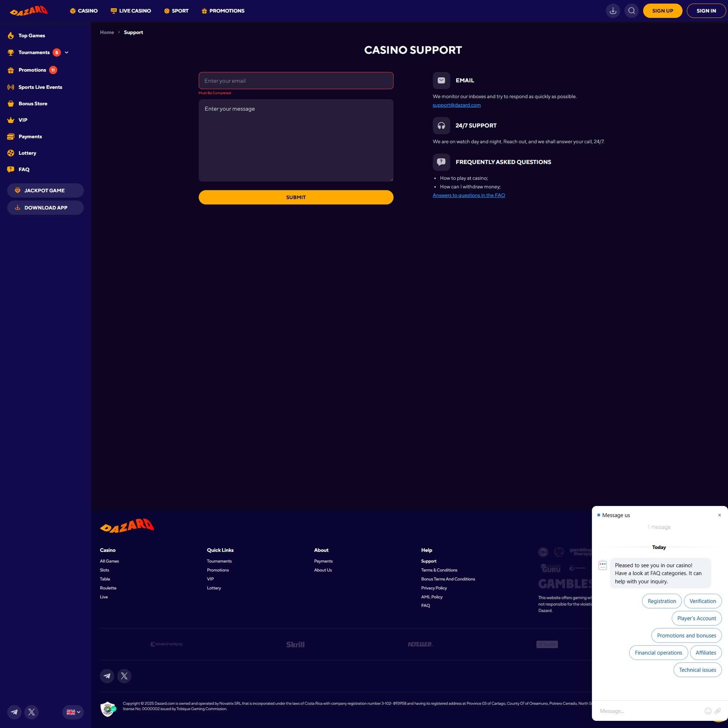Open the search magnifier icon
The width and height of the screenshot is (728, 728).
pos(631,11)
